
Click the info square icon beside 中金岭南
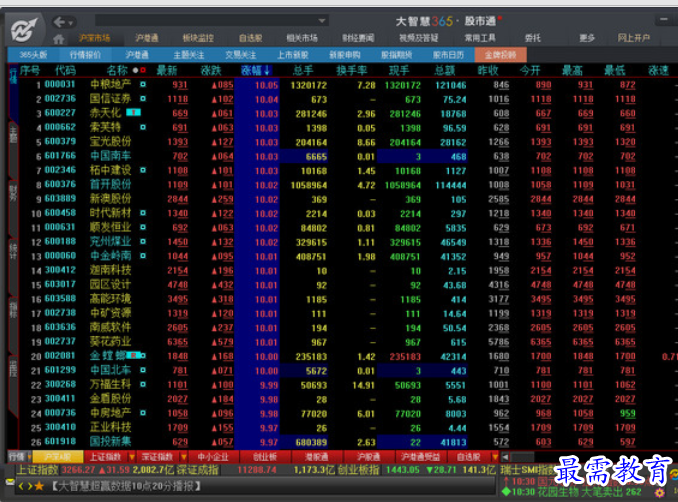143,256
